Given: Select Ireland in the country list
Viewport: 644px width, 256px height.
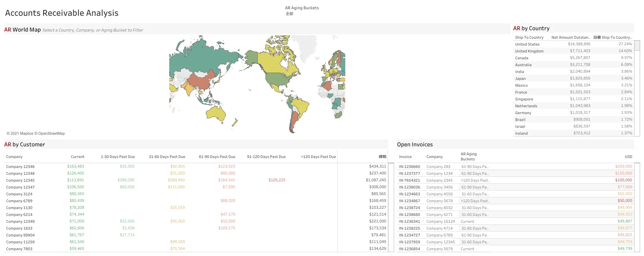Looking at the screenshot, I should tap(521, 133).
